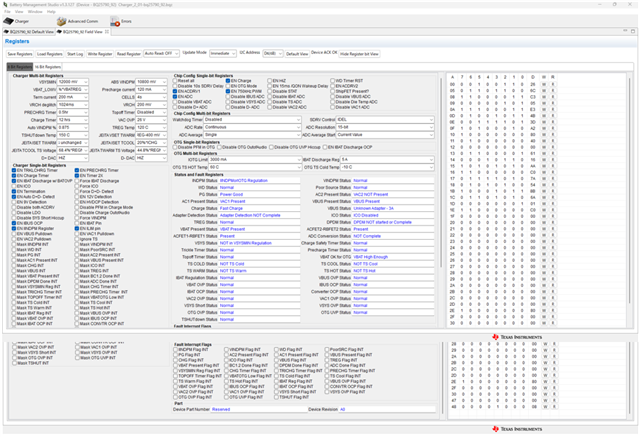Image resolution: width=640 pixels, height=437 pixels.
Task: Open the IOTG Limit dropdown
Action: pyautogui.click(x=255, y=160)
